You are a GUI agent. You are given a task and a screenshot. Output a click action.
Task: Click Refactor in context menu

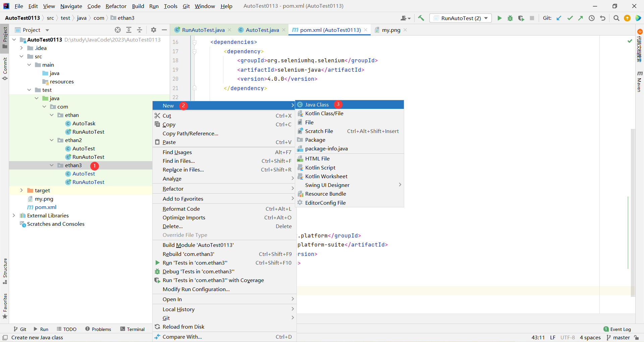point(224,189)
